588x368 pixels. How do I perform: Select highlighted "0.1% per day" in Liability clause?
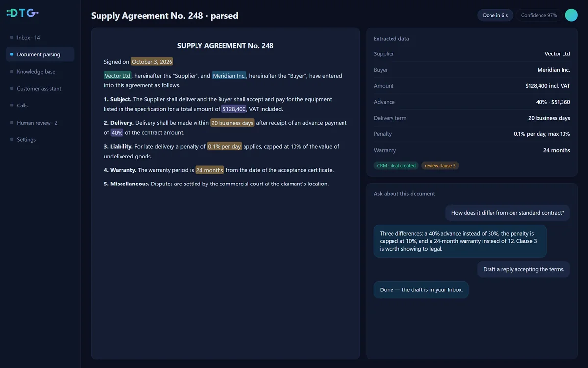pyautogui.click(x=224, y=146)
